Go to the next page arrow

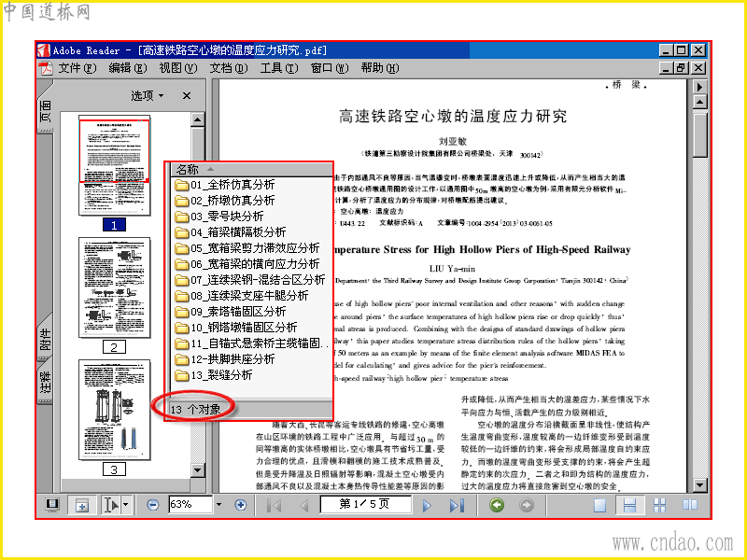[x=427, y=505]
